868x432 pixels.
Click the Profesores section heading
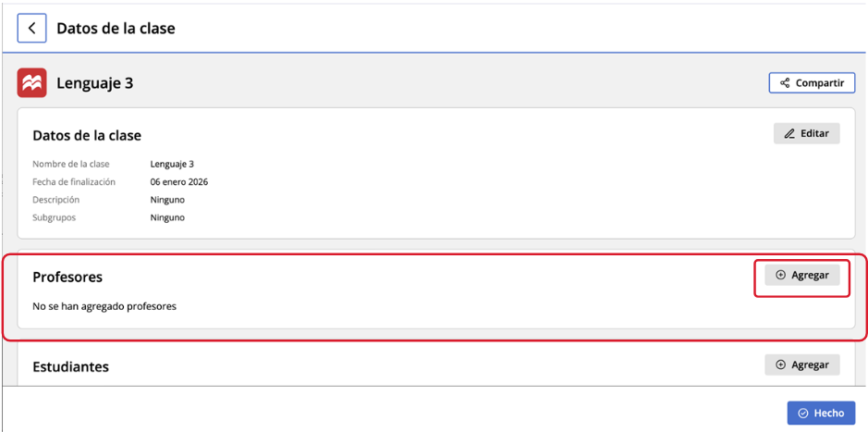click(67, 277)
